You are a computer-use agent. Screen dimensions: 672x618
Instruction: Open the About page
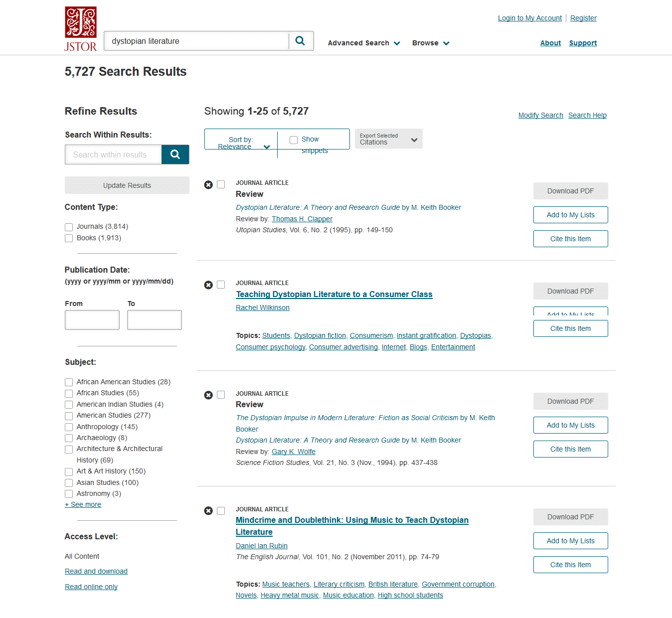pyautogui.click(x=550, y=43)
